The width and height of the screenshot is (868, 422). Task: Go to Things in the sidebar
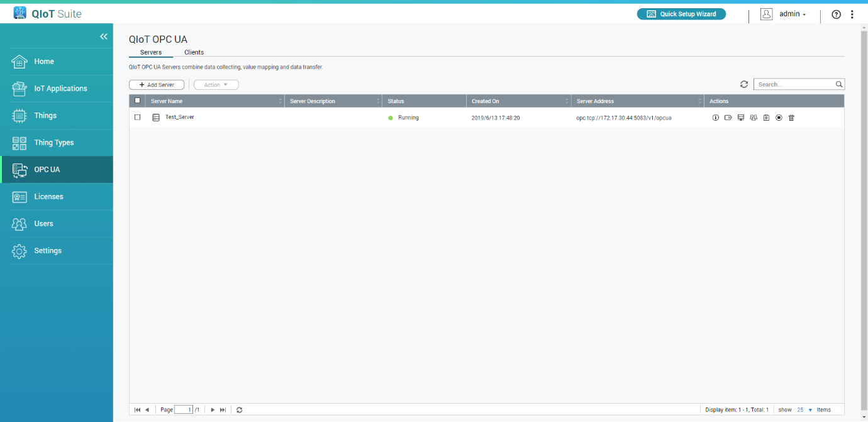57,116
